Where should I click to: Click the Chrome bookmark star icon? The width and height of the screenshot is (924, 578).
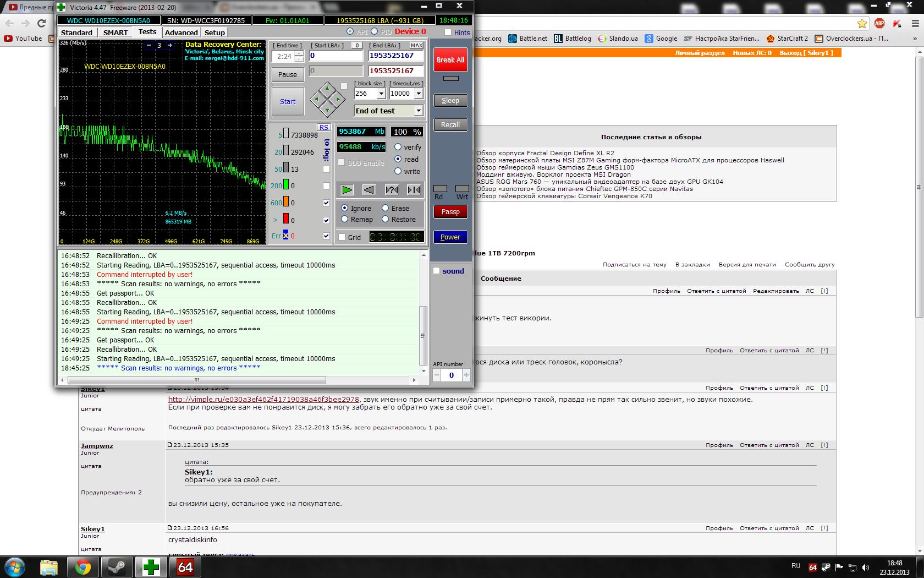tap(862, 23)
